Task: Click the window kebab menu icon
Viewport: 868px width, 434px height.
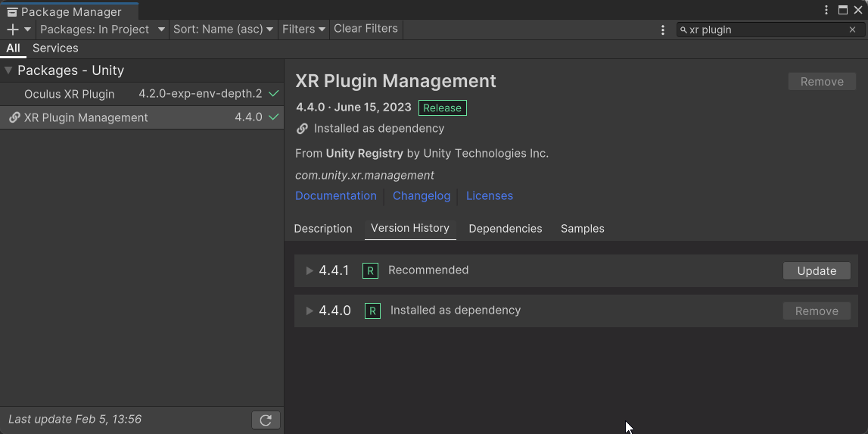Action: 827,11
